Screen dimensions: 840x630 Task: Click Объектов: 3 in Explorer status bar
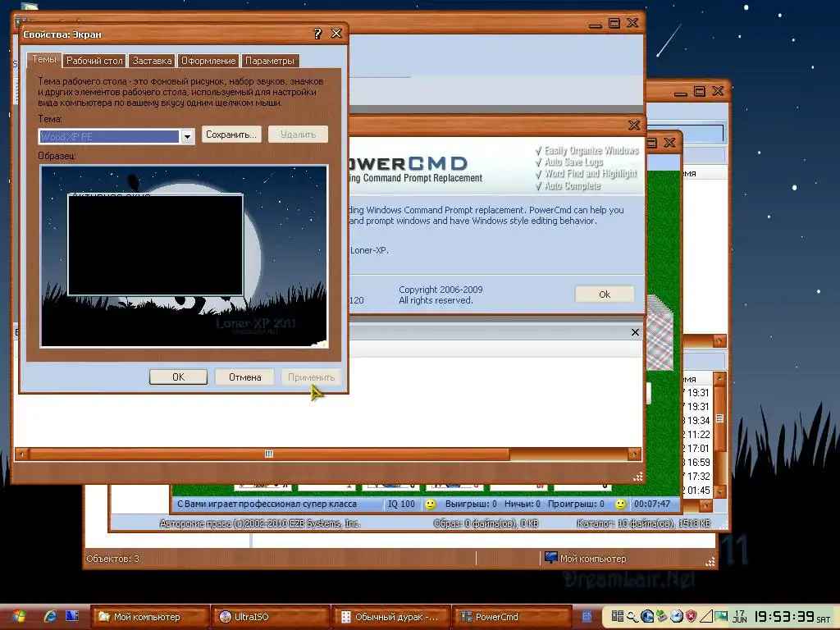click(x=112, y=559)
